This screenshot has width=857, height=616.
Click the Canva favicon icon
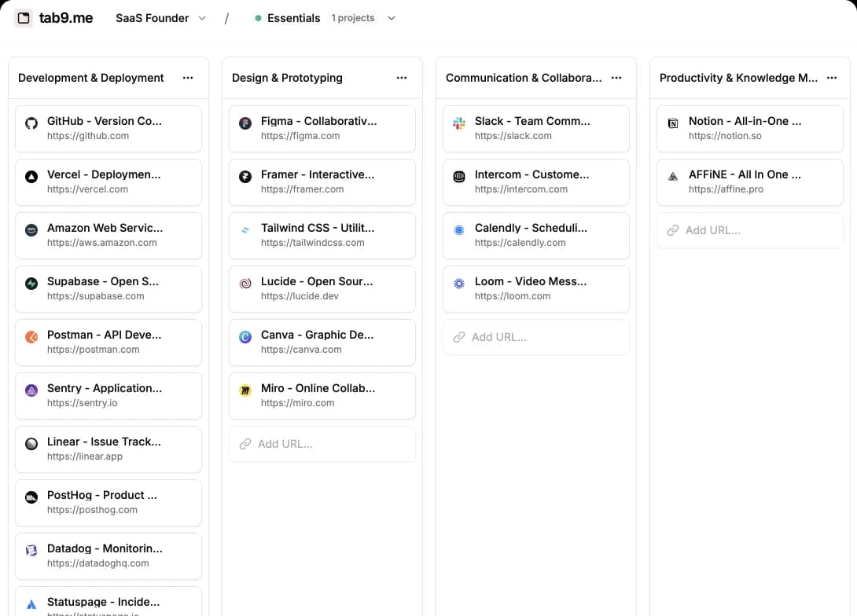pyautogui.click(x=245, y=337)
